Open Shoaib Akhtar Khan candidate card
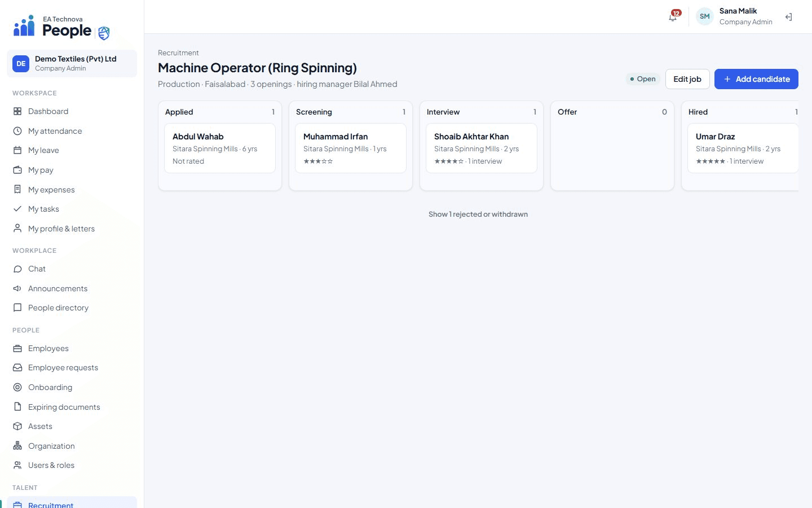 point(482,148)
